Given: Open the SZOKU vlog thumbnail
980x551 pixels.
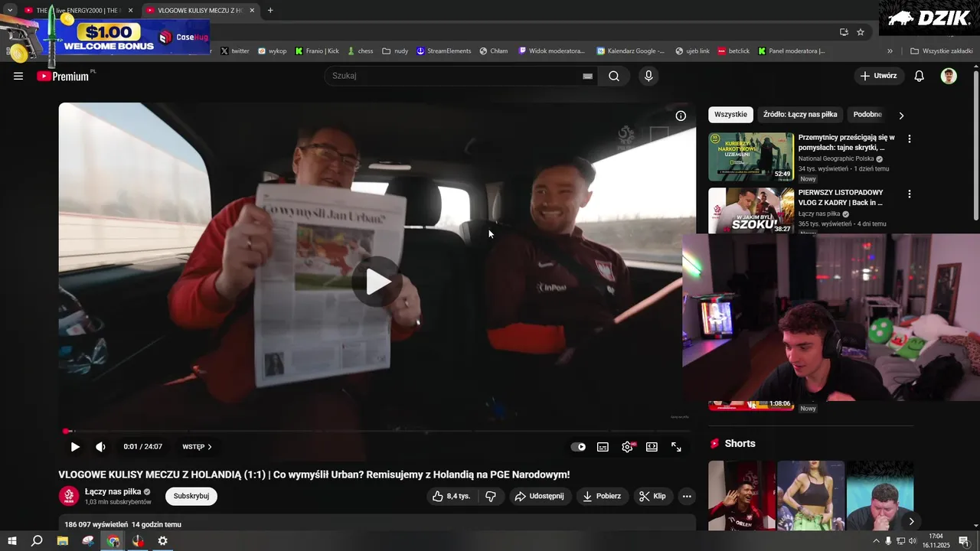Looking at the screenshot, I should (x=751, y=210).
